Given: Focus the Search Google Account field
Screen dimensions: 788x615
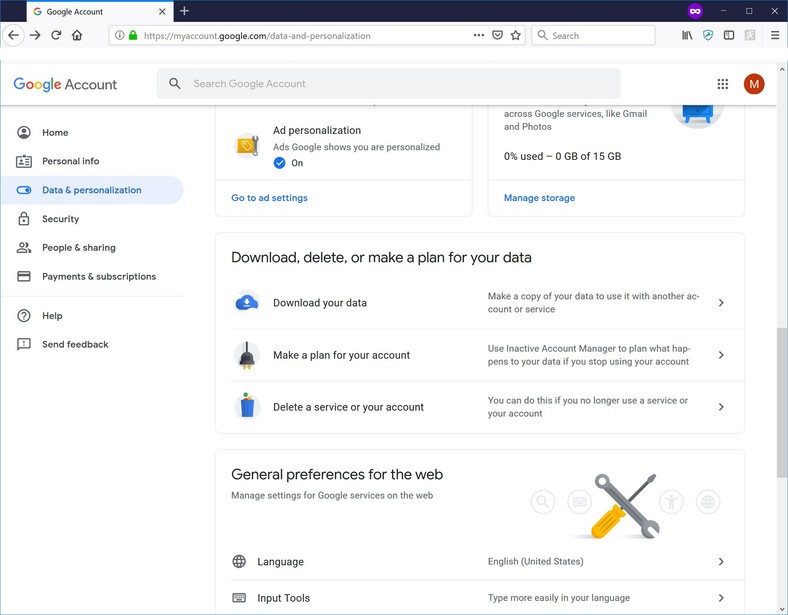Looking at the screenshot, I should [388, 84].
